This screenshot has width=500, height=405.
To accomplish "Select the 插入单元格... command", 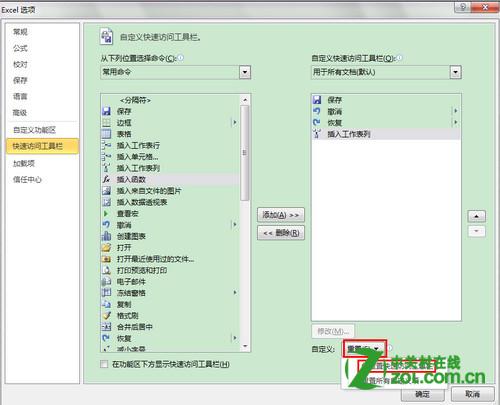I will pos(170,157).
